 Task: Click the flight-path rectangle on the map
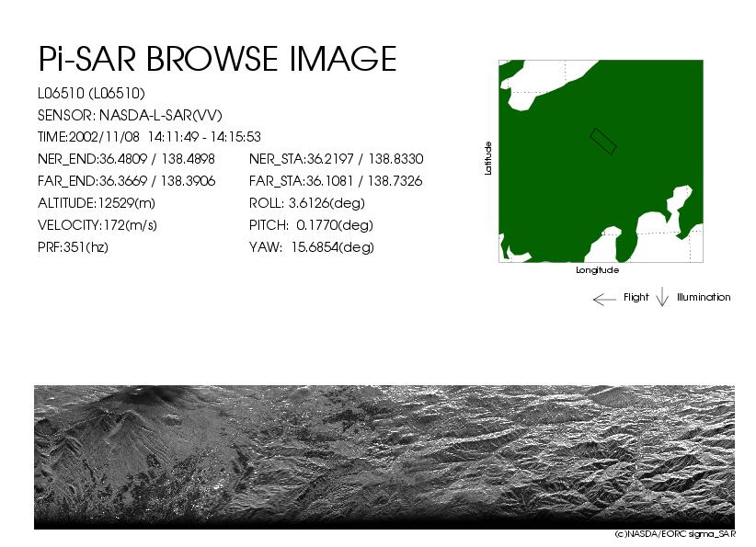pyautogui.click(x=603, y=142)
